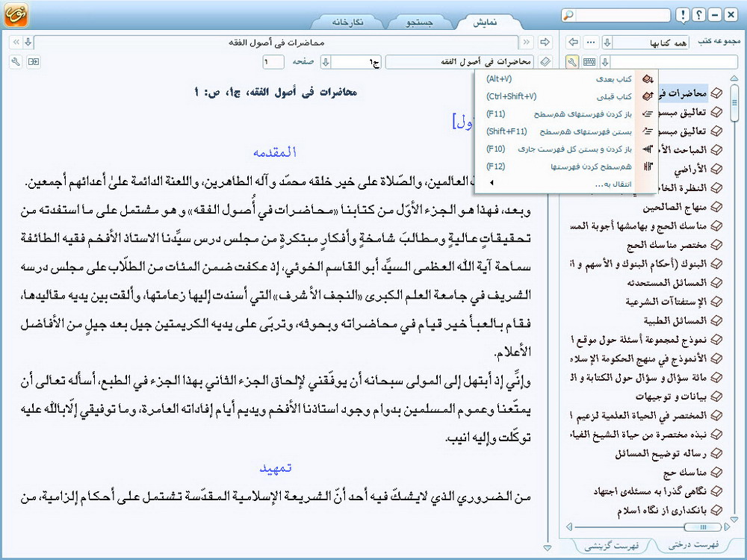This screenshot has height=560, width=747.
Task: Switch to فهرست درختی bottom tab
Action: pos(693,545)
